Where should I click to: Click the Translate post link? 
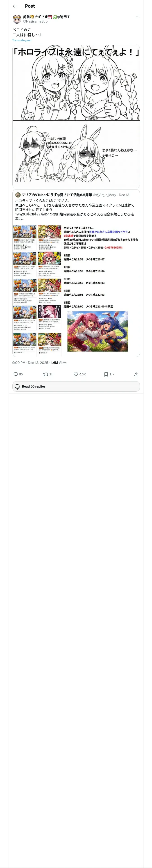(x=22, y=40)
